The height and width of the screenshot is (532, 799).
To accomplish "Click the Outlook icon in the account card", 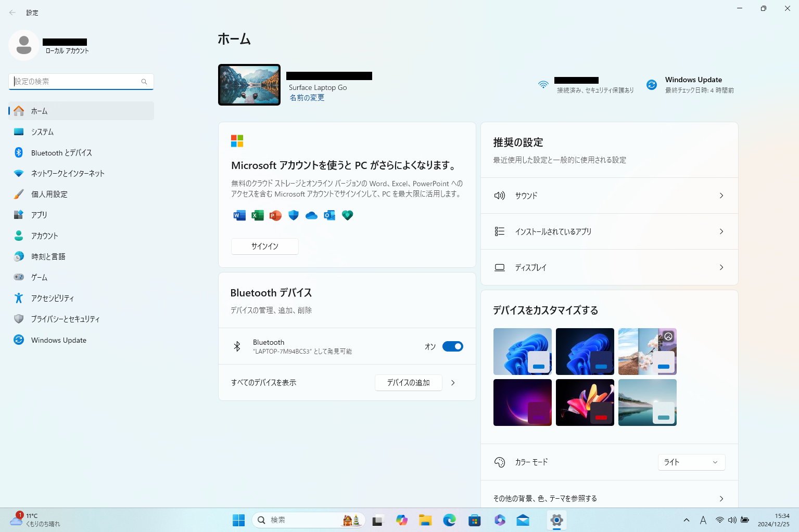I will pos(329,215).
